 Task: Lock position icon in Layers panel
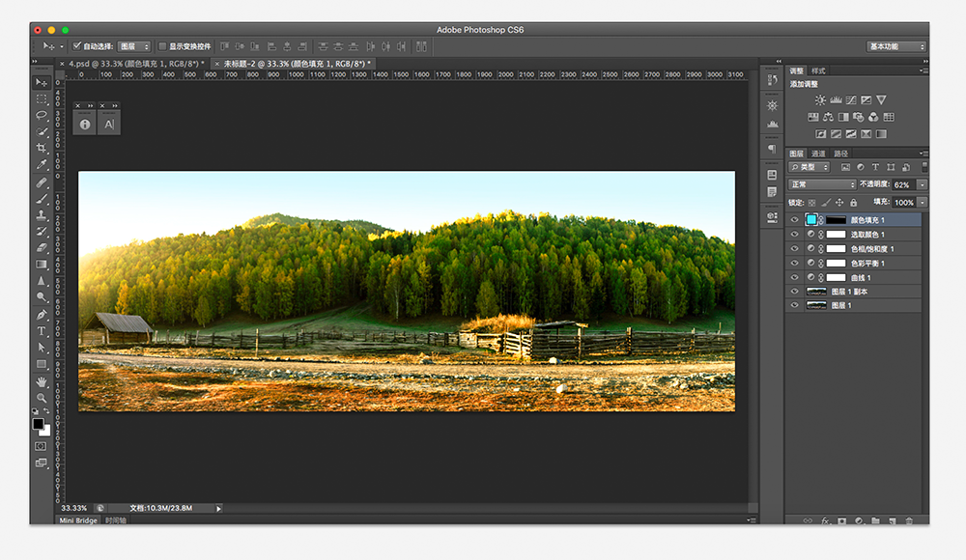pos(839,203)
